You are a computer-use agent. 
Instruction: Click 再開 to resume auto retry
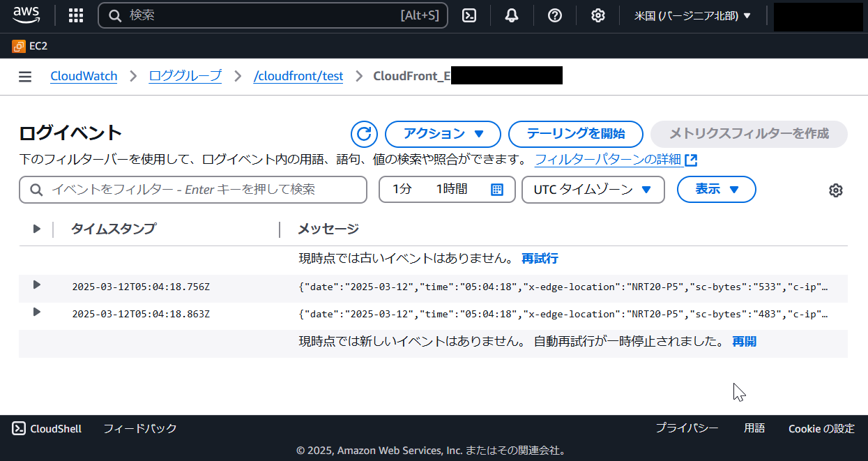(744, 342)
